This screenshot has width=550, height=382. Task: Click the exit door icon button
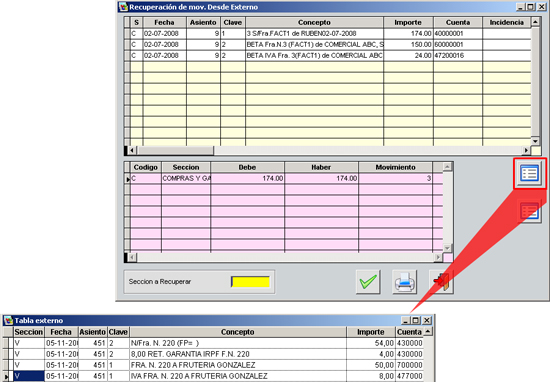tap(441, 282)
